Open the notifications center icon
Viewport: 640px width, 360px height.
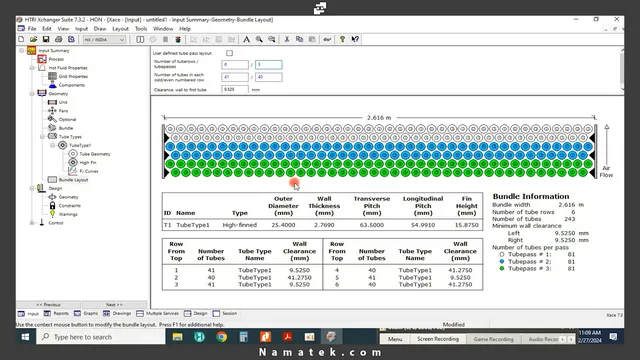coord(613,337)
